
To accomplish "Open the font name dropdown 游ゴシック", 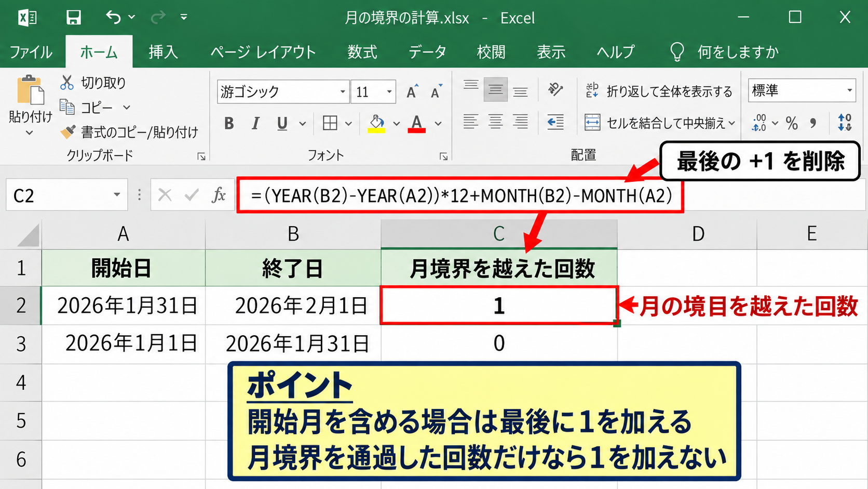I will 343,92.
